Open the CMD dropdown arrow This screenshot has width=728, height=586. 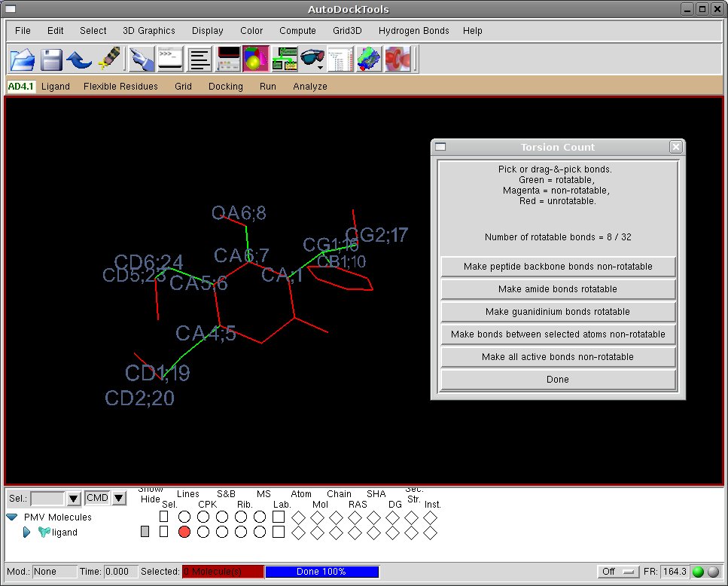(119, 498)
